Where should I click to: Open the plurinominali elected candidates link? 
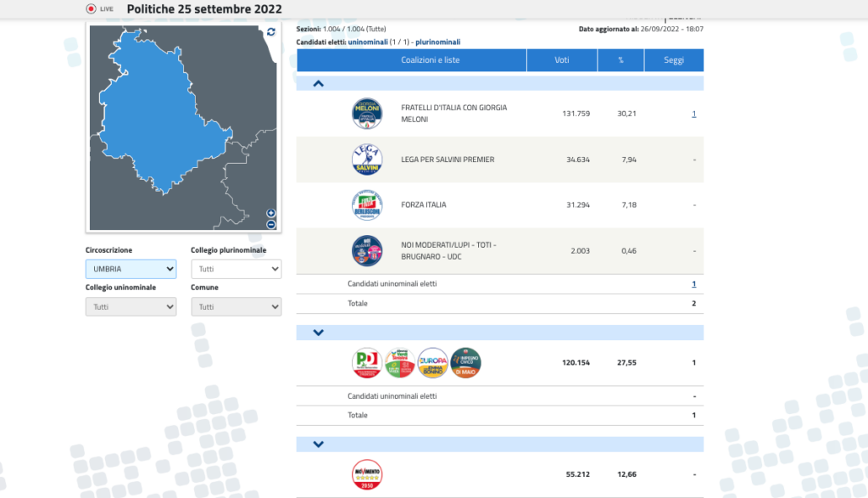pyautogui.click(x=438, y=42)
